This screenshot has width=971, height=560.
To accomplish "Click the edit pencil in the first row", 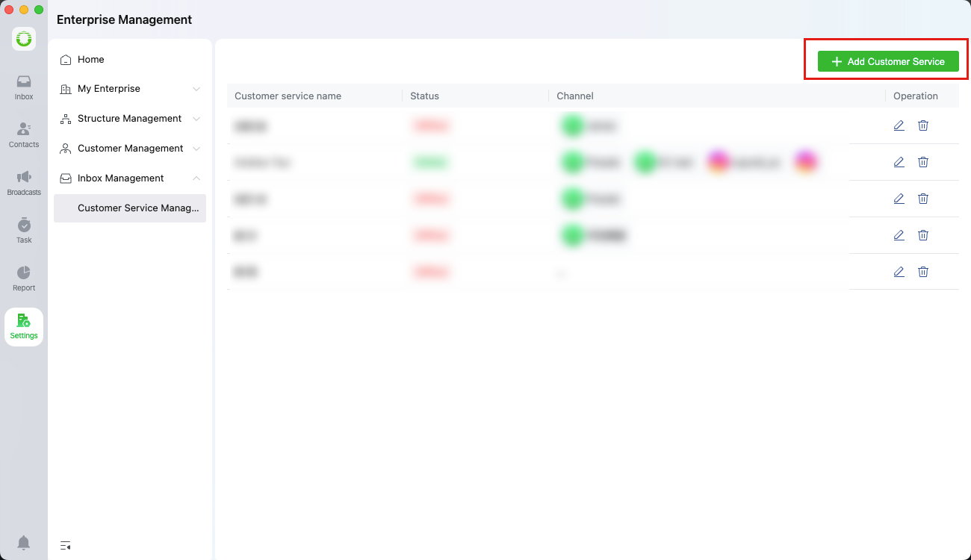I will pyautogui.click(x=899, y=125).
